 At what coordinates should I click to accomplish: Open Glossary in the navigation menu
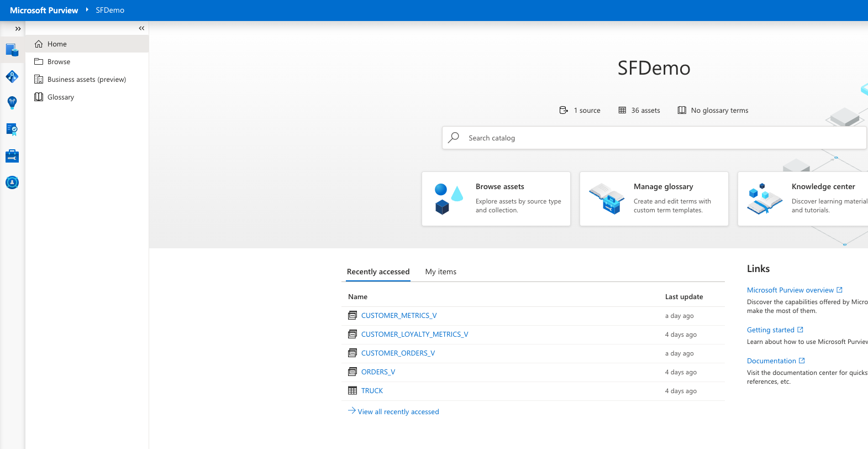pos(60,97)
